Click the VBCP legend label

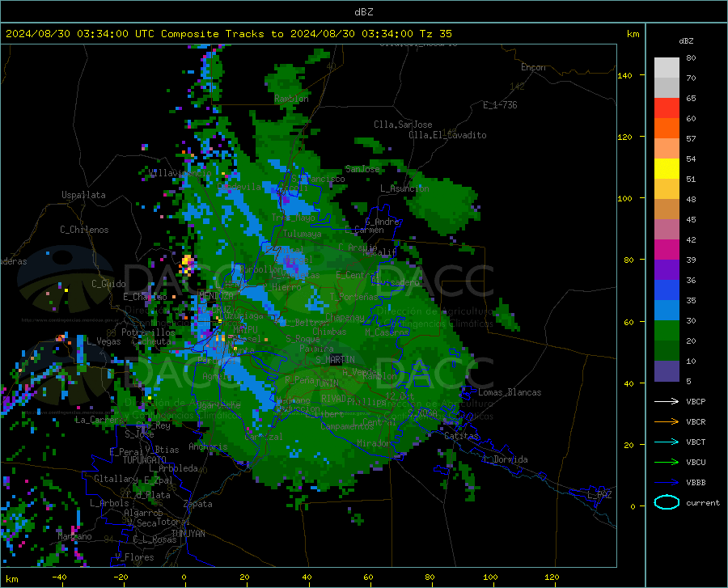(x=696, y=401)
